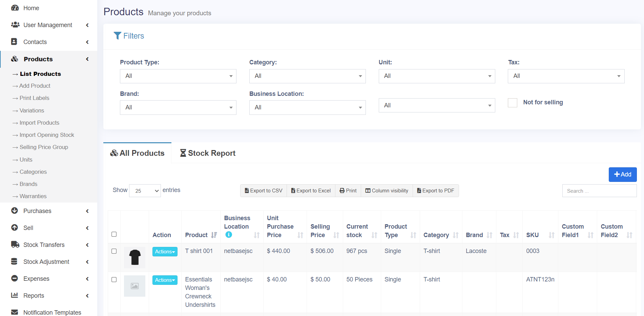Click the Home dashboard icon in sidebar
Viewport: 644px width, 316px height.
click(x=15, y=8)
